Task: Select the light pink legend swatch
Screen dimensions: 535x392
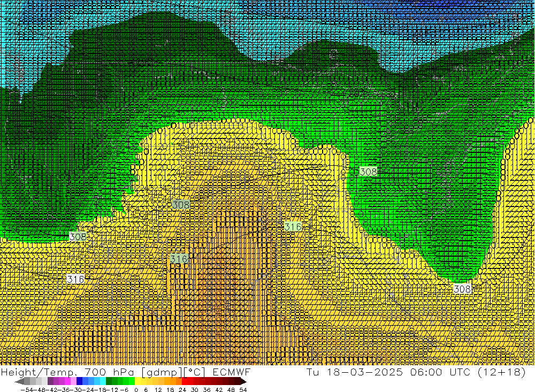Action: pyautogui.click(x=74, y=381)
